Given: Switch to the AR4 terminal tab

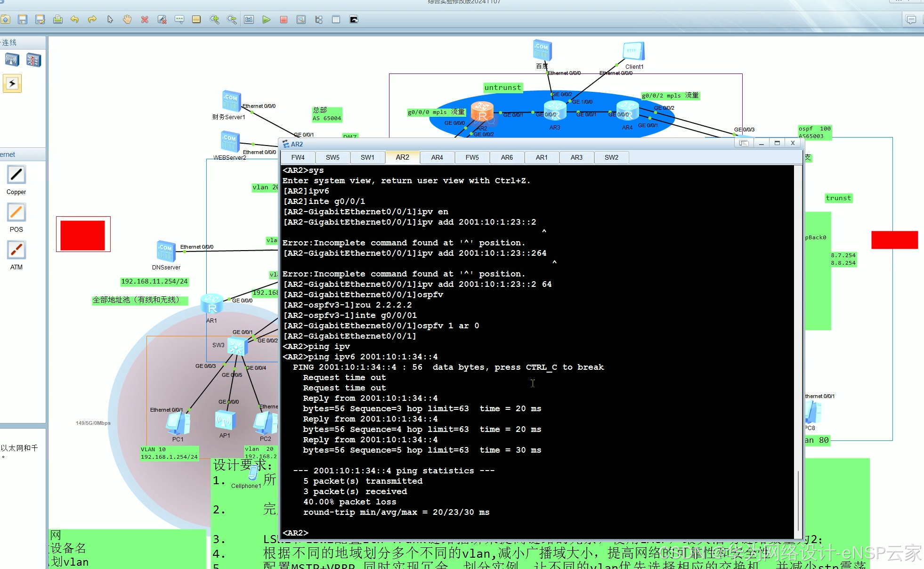Looking at the screenshot, I should [x=437, y=157].
